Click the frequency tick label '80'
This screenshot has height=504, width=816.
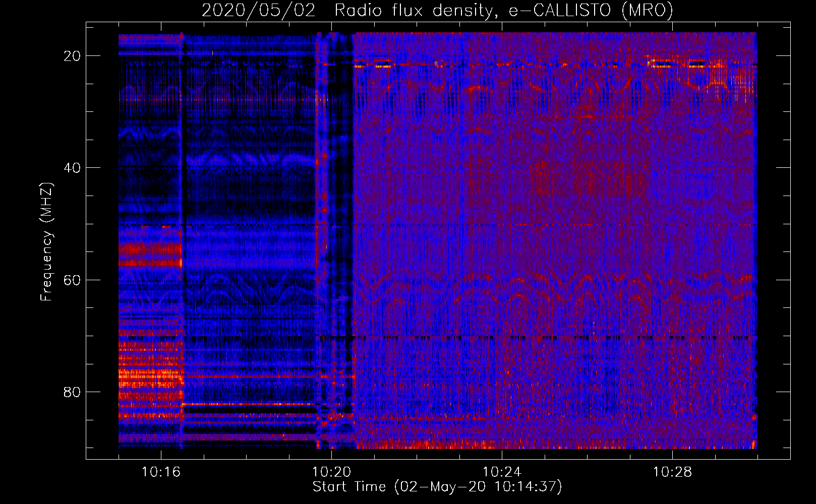point(72,392)
